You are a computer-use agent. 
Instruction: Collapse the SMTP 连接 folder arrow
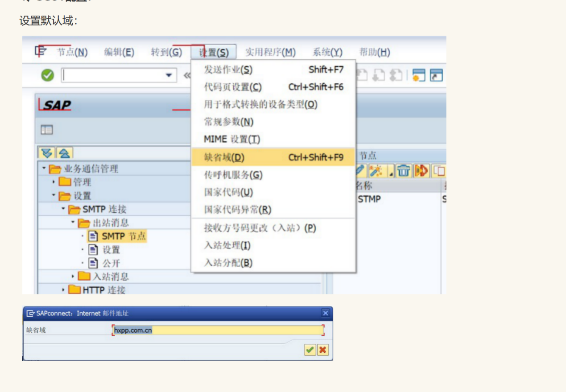[63, 209]
